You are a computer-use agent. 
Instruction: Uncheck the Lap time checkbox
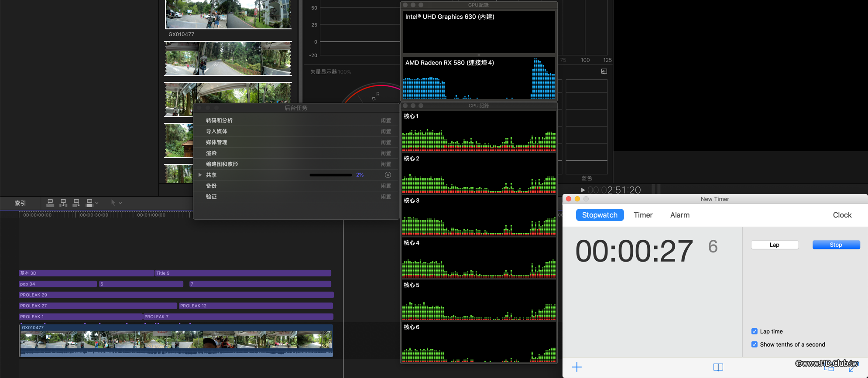(x=754, y=331)
